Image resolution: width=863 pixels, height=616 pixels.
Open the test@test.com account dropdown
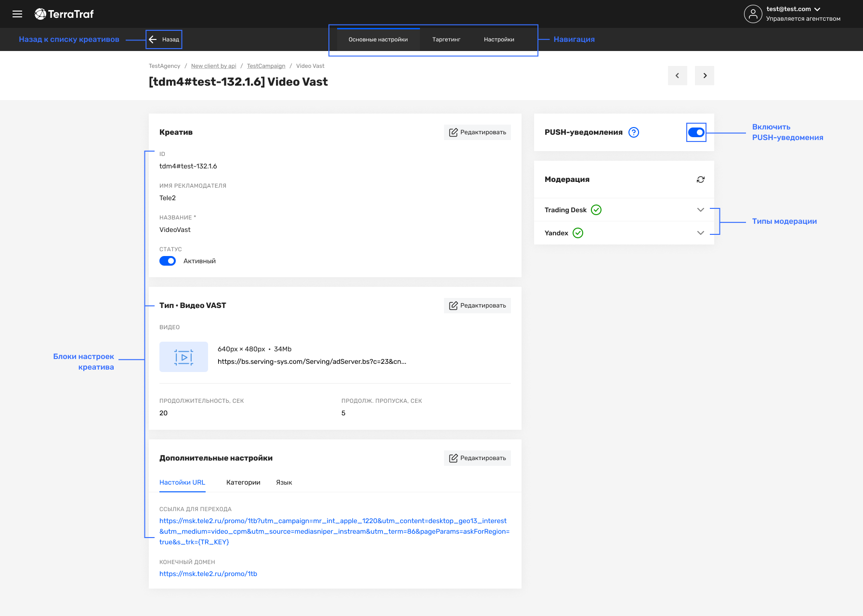click(793, 9)
